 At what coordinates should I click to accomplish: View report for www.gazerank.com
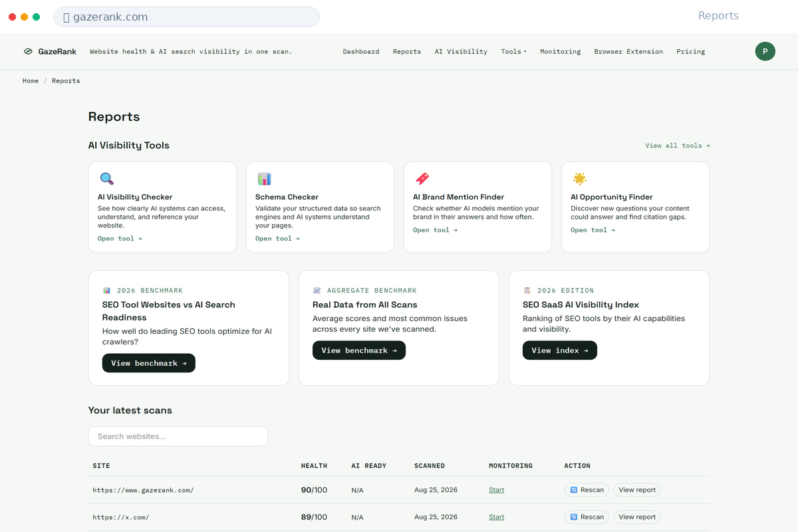[637, 490]
